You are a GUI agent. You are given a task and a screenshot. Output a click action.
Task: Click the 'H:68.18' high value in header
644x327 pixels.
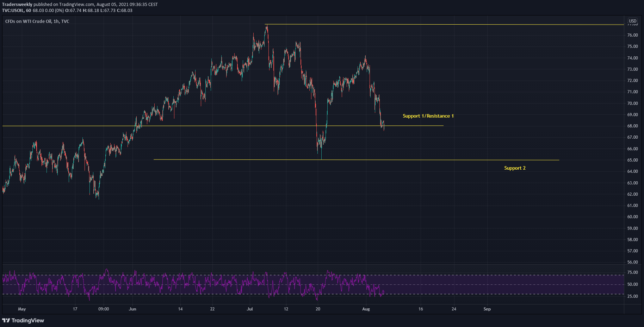click(x=91, y=11)
